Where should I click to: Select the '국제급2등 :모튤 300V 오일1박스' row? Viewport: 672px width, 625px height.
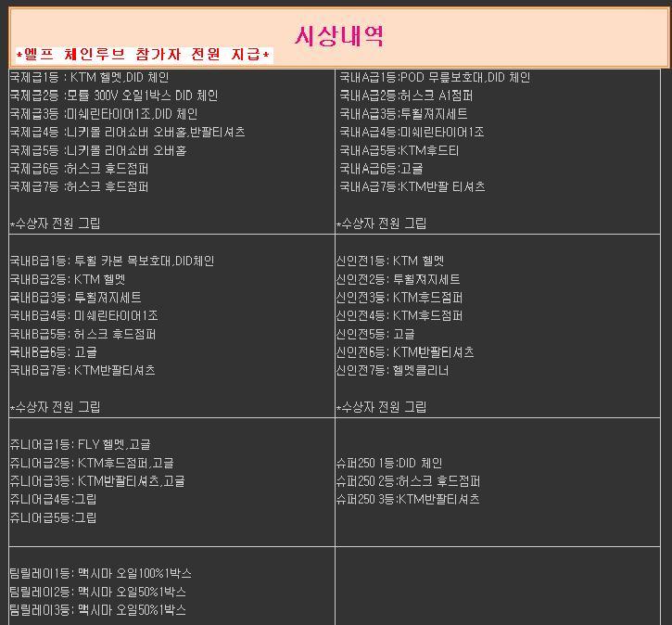(114, 96)
